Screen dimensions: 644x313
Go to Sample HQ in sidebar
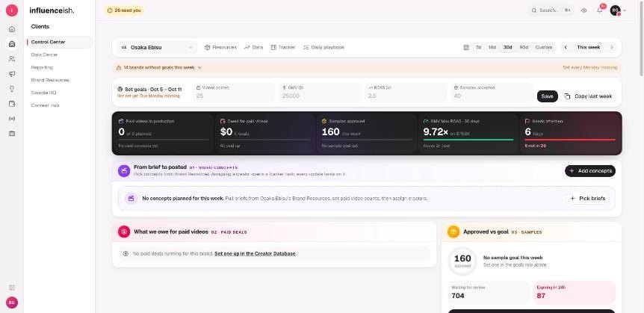click(60, 93)
